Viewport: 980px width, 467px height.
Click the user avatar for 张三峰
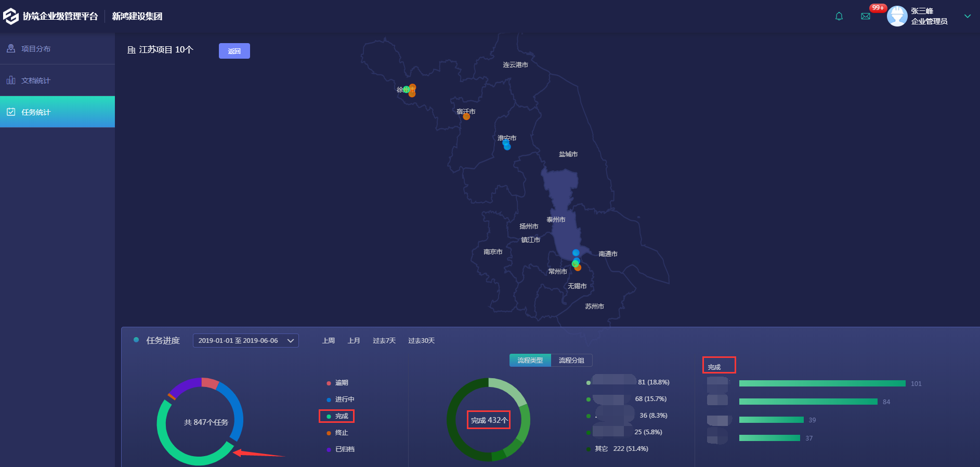[x=897, y=16]
